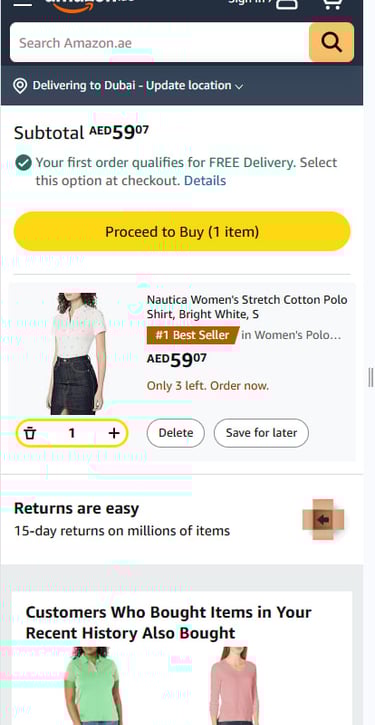Image resolution: width=375 pixels, height=725 pixels.
Task: Click the Search Amazon.ae input field
Action: (x=160, y=43)
